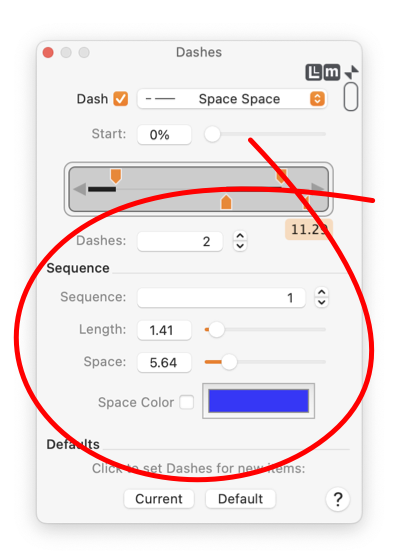Click the L layout icon button
Image resolution: width=400 pixels, height=560 pixels.
314,72
